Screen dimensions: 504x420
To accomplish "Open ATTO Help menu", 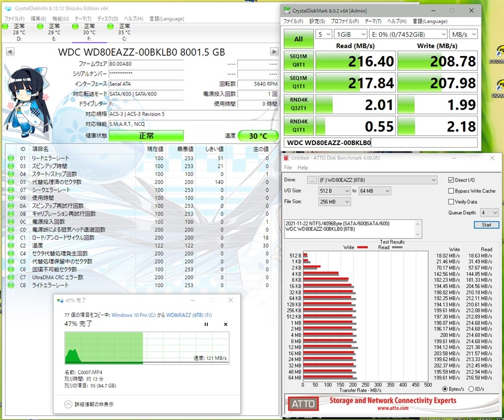I will 303,168.
